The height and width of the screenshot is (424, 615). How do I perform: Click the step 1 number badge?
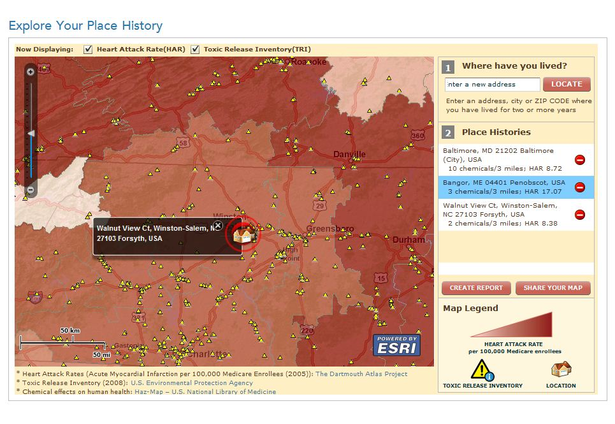[x=448, y=67]
